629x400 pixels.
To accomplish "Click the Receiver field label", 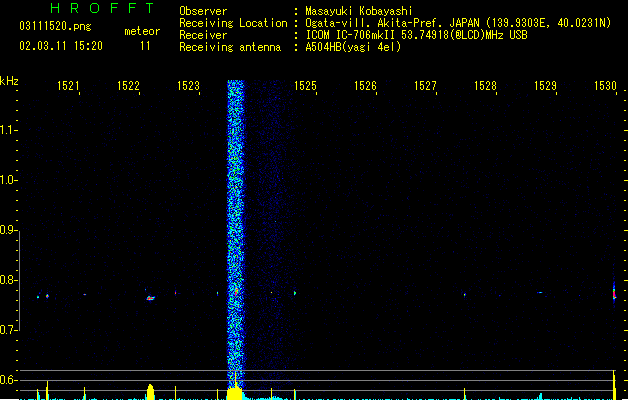I will click(203, 35).
